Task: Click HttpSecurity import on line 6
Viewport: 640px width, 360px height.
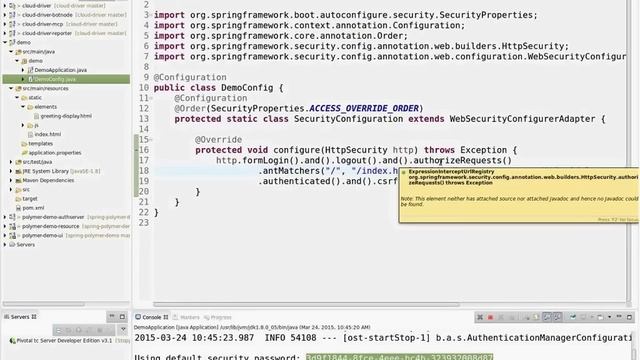Action: (x=361, y=46)
